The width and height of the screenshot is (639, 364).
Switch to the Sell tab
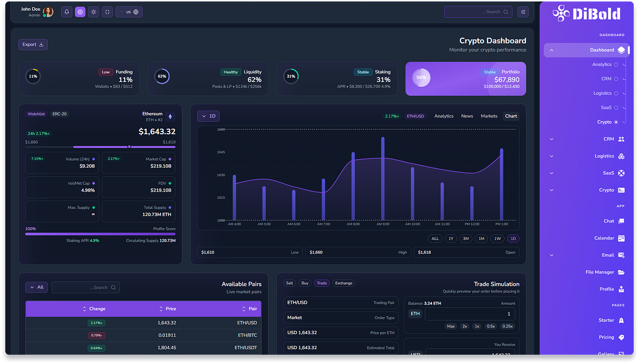pyautogui.click(x=289, y=283)
